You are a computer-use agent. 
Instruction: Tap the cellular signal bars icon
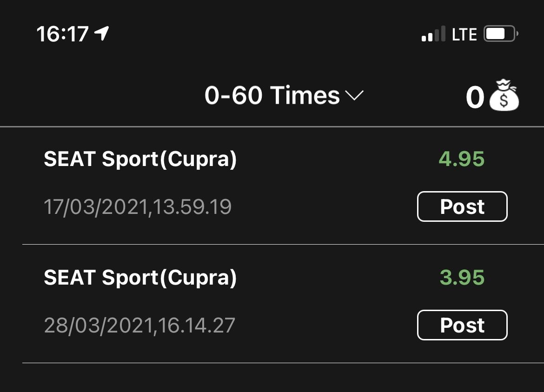click(x=433, y=34)
